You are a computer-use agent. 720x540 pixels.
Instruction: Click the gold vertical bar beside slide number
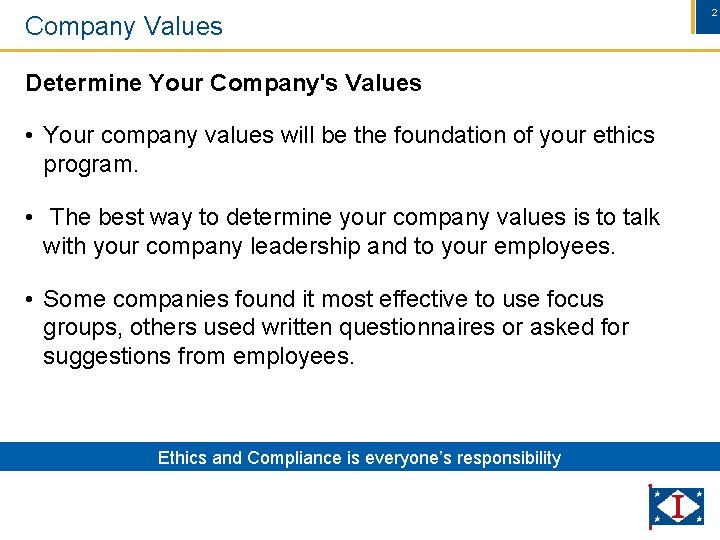point(693,17)
